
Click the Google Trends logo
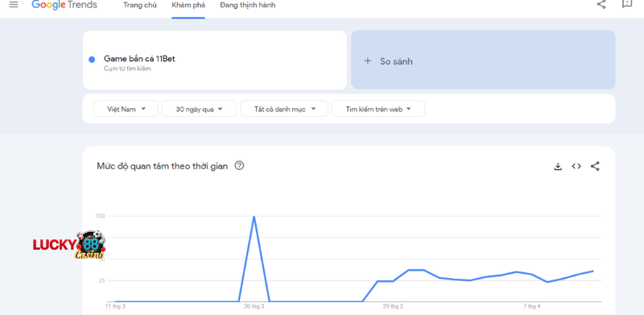click(64, 5)
